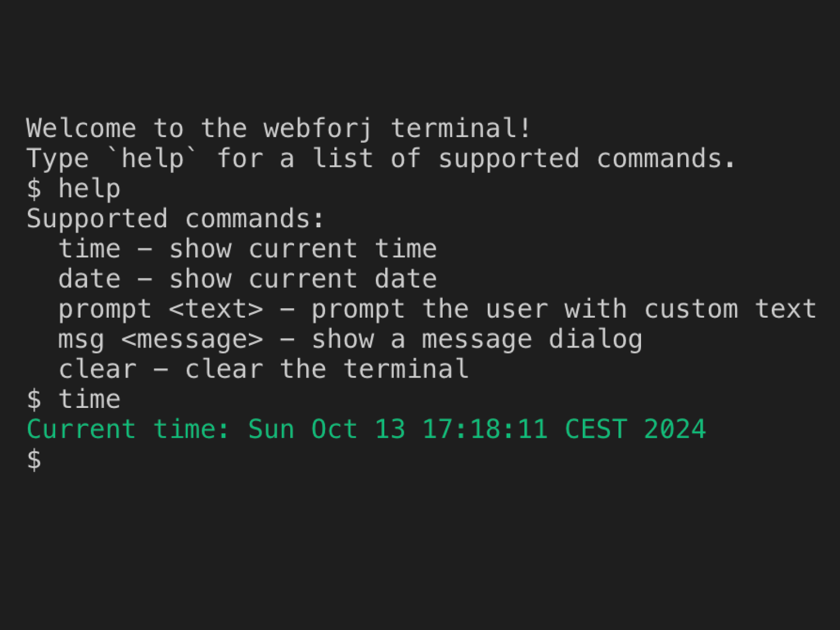Click the 'Welcome to the webforj terminal!' line
Screen dimensions: 840x630
[x=278, y=129]
